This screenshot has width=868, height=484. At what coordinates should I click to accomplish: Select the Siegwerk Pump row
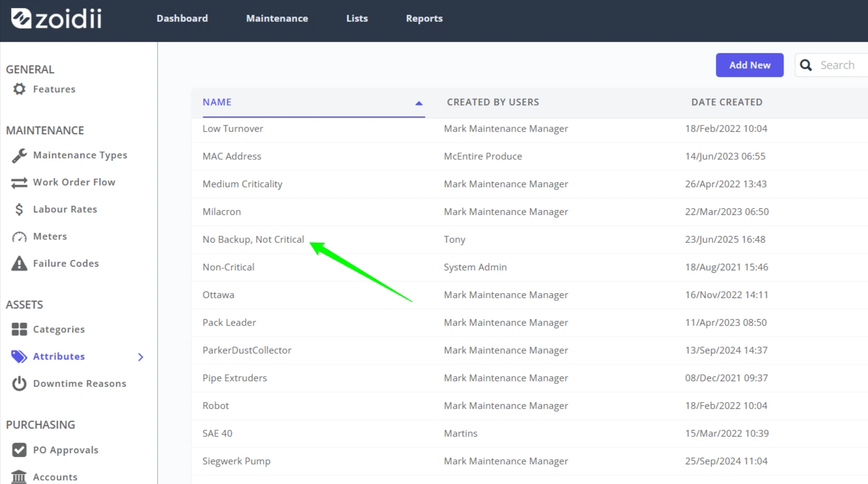530,461
